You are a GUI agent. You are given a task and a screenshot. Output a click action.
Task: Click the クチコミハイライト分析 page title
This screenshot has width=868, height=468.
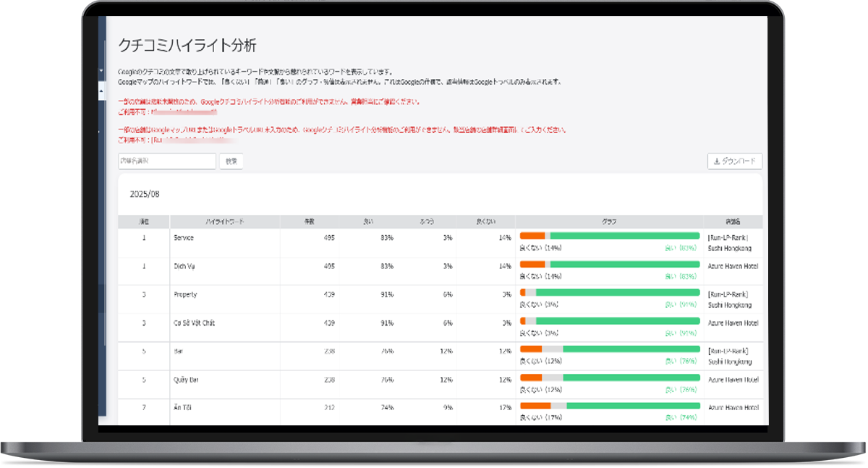[187, 46]
